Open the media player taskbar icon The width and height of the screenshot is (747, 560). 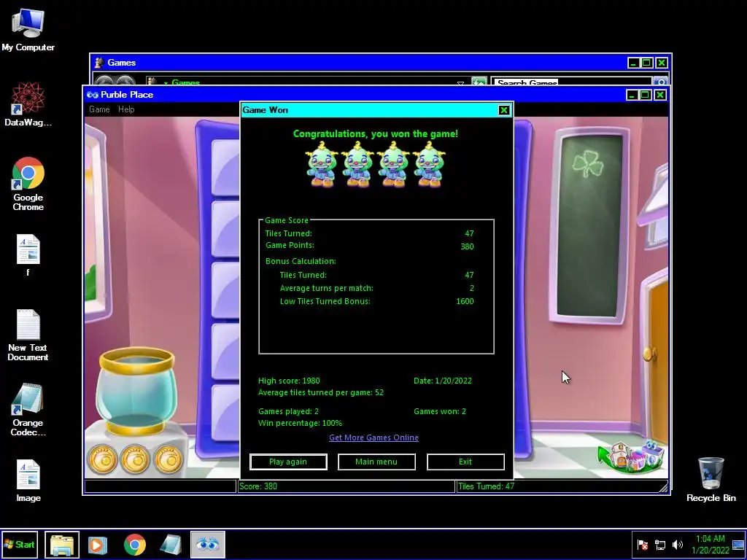point(97,545)
